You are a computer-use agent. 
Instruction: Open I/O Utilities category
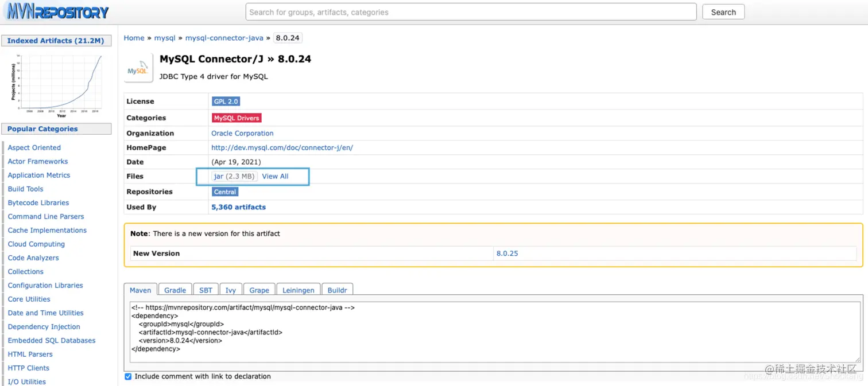pos(26,381)
